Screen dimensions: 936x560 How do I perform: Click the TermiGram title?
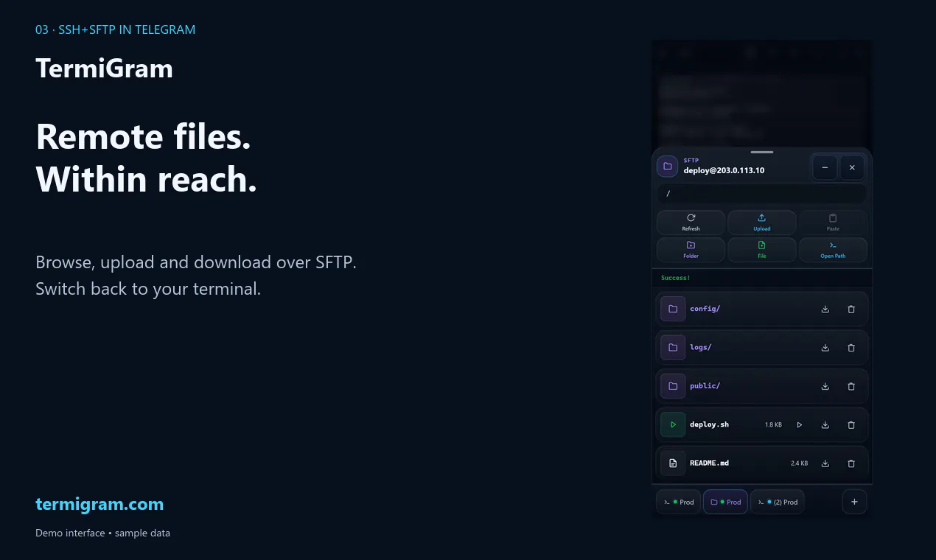[x=105, y=69]
